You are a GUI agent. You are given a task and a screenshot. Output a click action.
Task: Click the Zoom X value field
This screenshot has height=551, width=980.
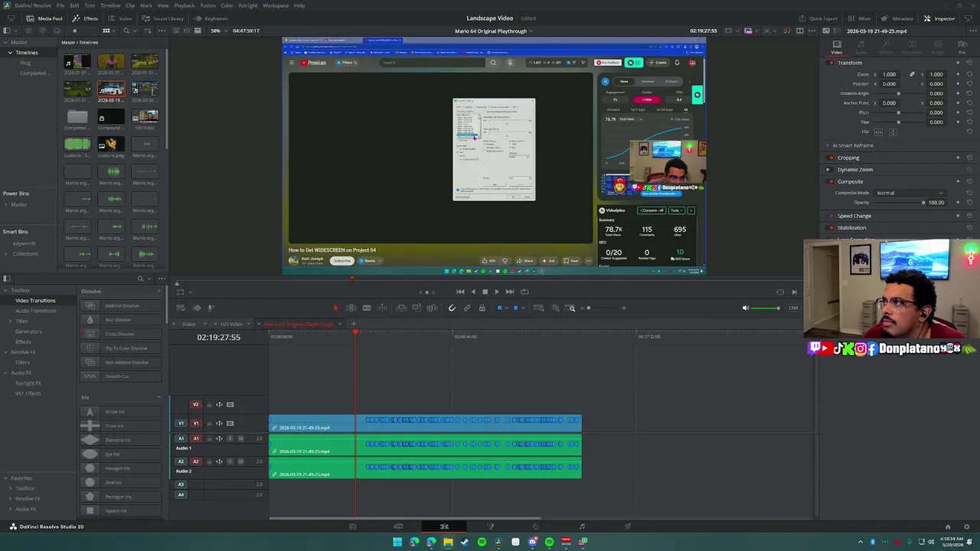pyautogui.click(x=889, y=74)
